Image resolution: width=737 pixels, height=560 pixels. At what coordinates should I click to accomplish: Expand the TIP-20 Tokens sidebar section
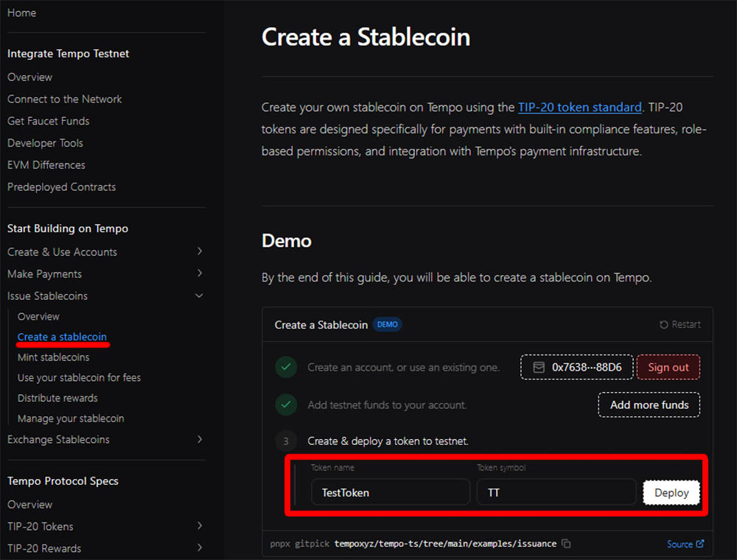coord(199,527)
